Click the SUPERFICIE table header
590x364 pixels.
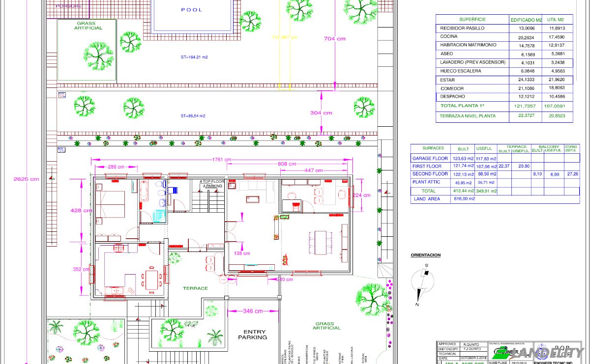(472, 19)
